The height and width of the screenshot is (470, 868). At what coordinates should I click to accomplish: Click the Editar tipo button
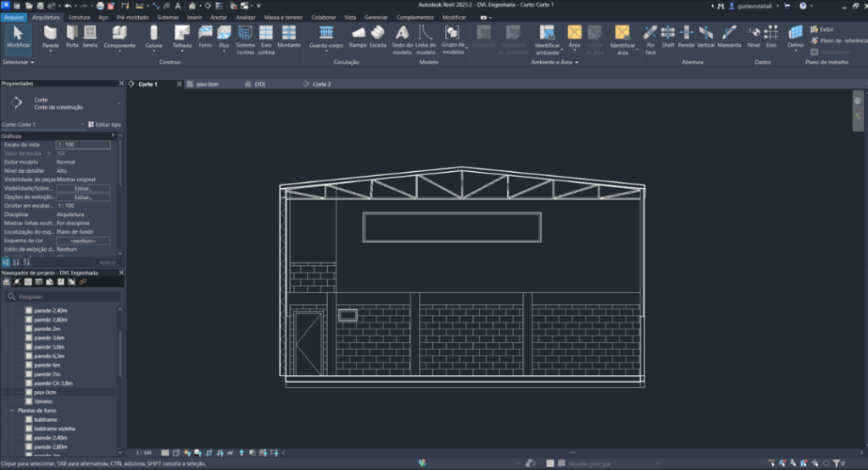tap(104, 124)
